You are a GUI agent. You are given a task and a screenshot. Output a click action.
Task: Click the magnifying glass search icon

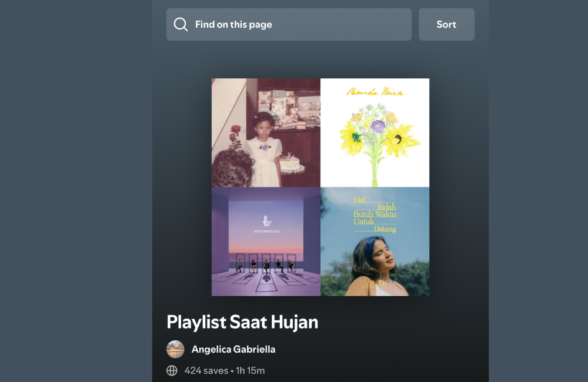181,24
